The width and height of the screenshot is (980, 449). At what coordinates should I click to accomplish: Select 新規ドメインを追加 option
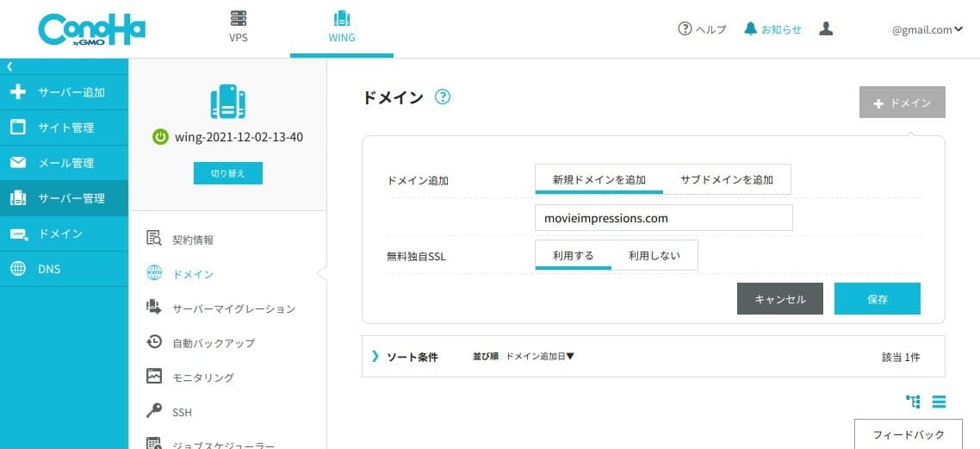(599, 179)
